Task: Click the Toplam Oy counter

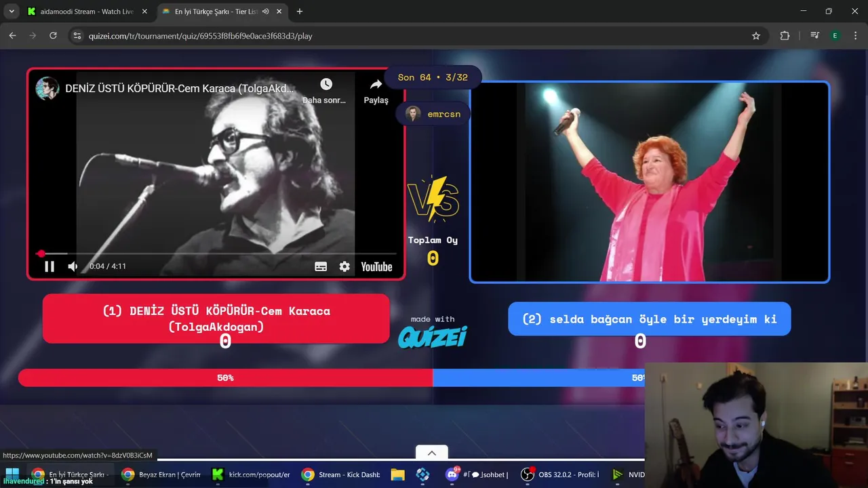Action: (433, 251)
